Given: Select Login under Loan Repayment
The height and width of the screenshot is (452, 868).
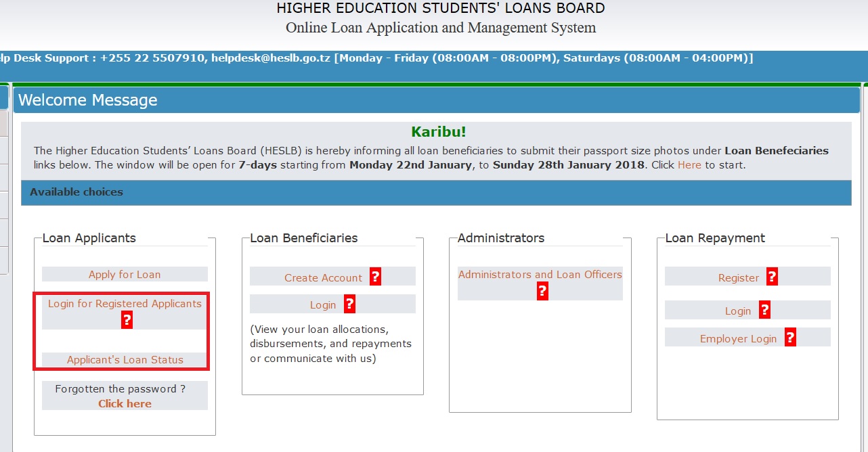Looking at the screenshot, I should [x=737, y=311].
